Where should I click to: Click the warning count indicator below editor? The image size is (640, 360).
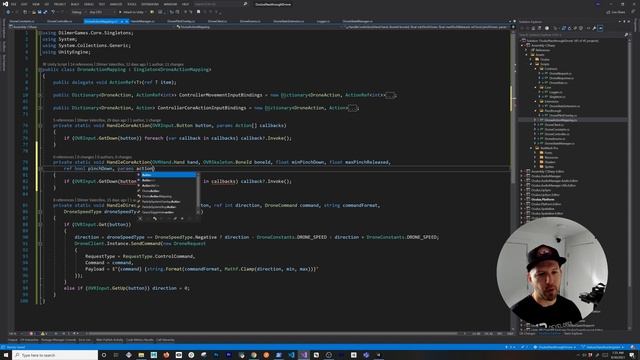43,333
